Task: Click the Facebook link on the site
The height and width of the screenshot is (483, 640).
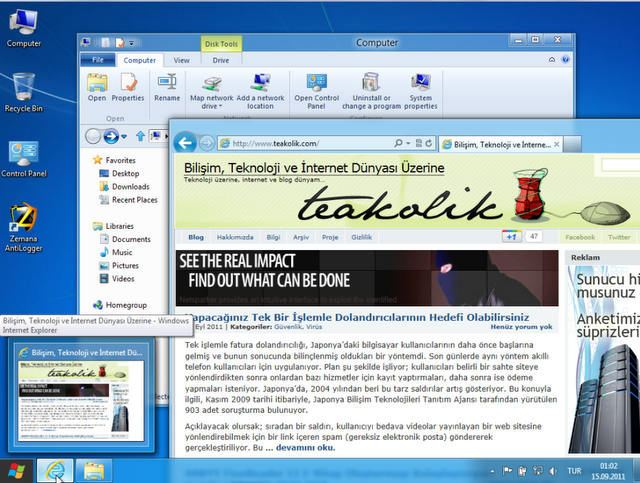Action: pos(580,237)
